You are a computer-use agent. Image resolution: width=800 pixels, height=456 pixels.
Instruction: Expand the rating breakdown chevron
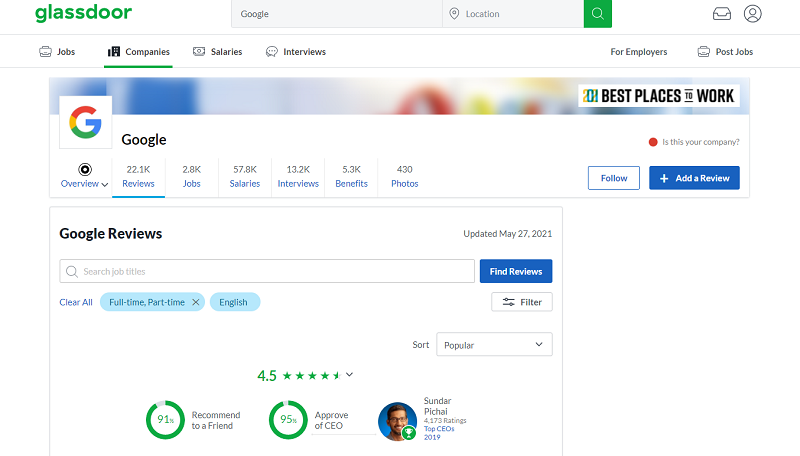tap(349, 374)
